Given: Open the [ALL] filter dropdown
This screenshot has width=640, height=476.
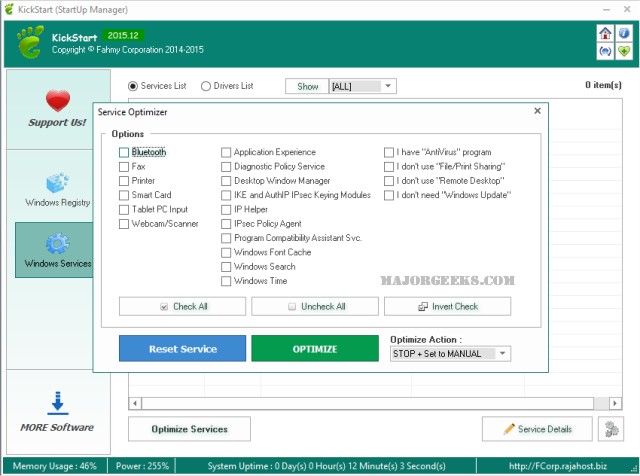Looking at the screenshot, I should coord(362,86).
